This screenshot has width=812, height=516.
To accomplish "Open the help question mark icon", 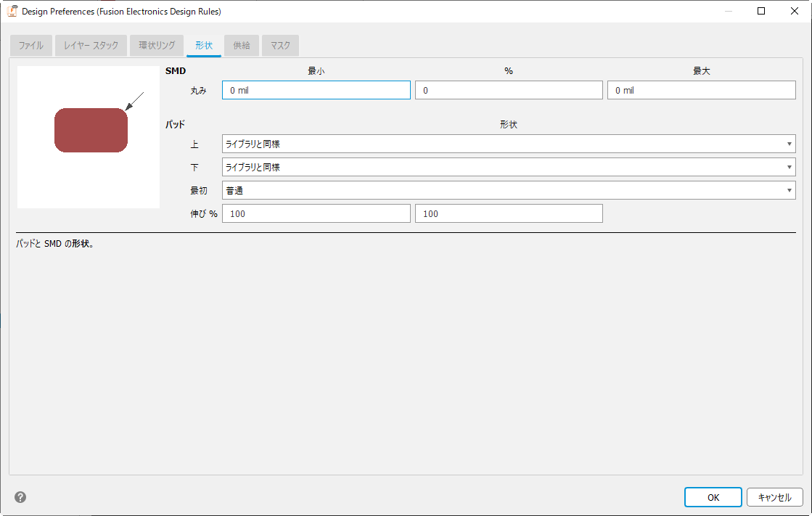I will click(20, 497).
